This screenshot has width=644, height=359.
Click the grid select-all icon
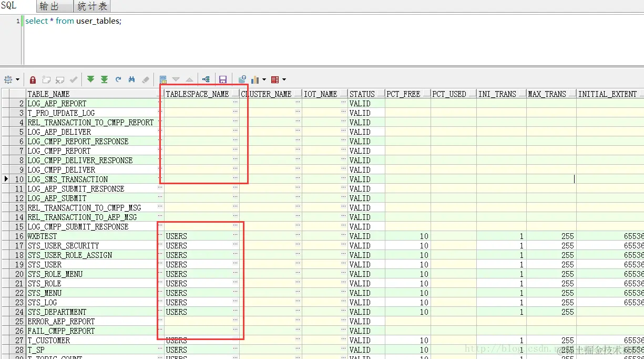8,79
